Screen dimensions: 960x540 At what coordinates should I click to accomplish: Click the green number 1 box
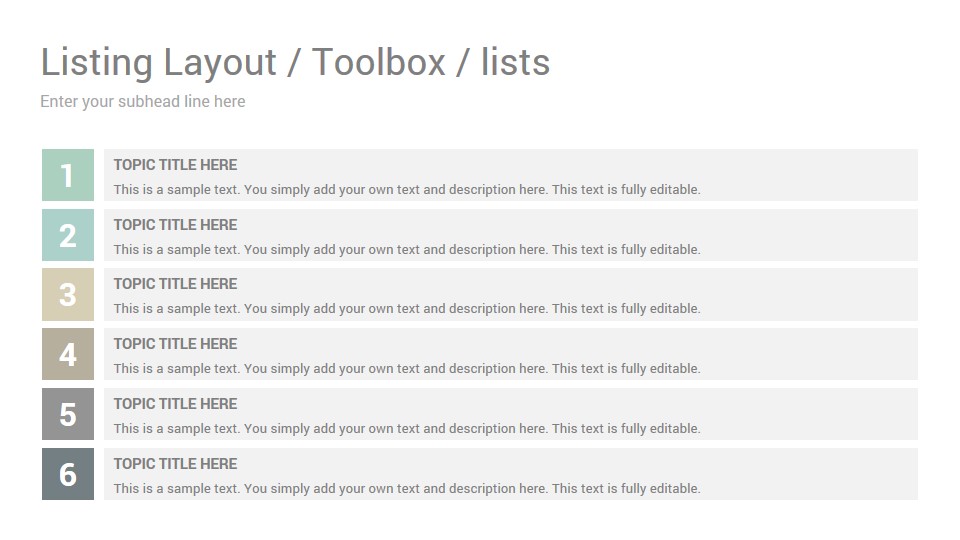tap(68, 175)
